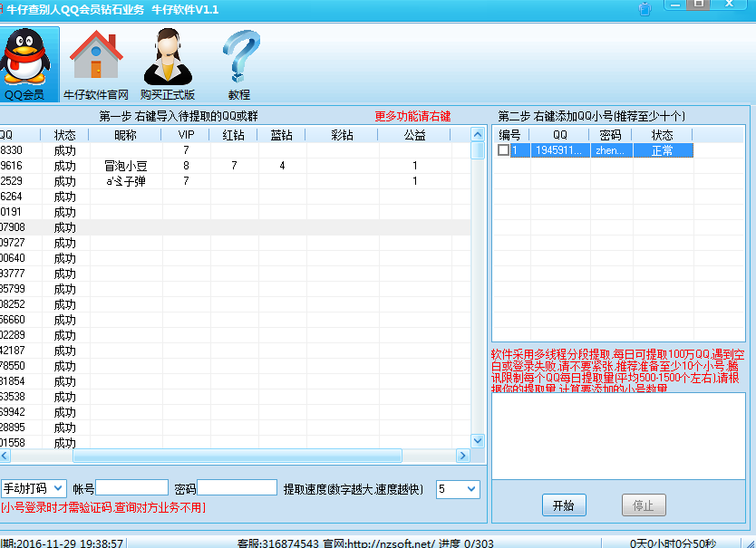Click the 红钻 column header

234,135
